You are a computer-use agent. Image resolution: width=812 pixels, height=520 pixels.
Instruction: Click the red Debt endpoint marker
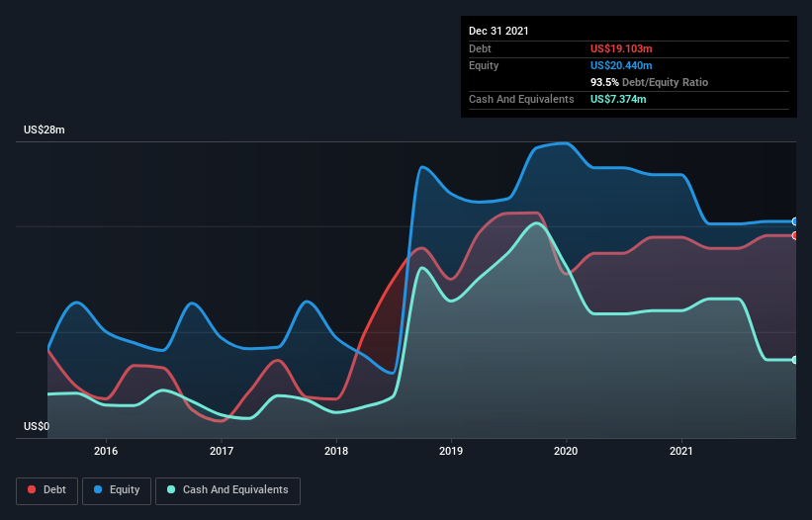pos(795,235)
